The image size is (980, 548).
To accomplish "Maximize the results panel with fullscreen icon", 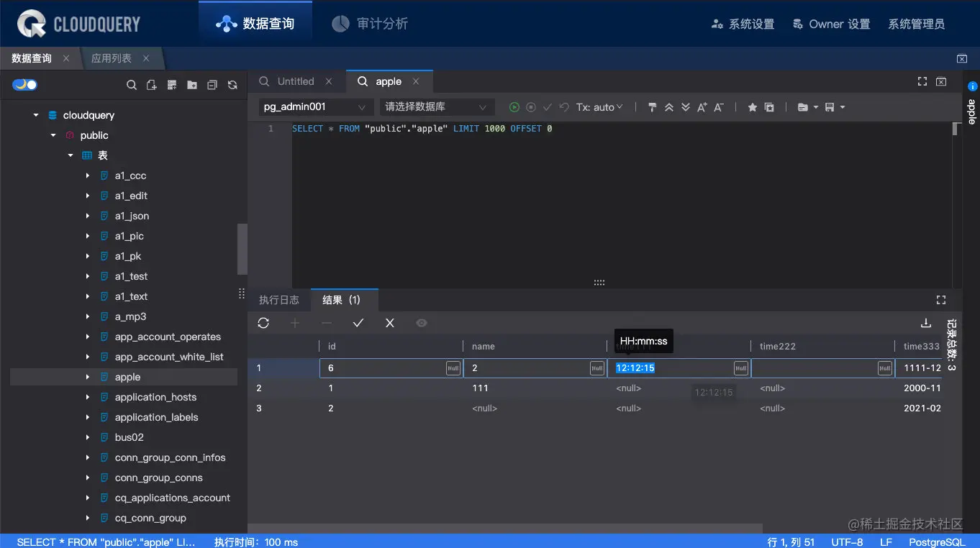I will click(x=940, y=300).
